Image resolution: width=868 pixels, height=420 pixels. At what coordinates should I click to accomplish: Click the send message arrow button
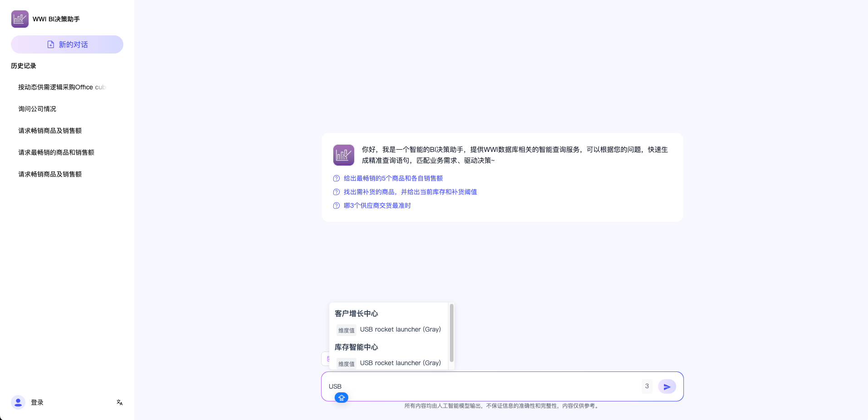point(667,386)
